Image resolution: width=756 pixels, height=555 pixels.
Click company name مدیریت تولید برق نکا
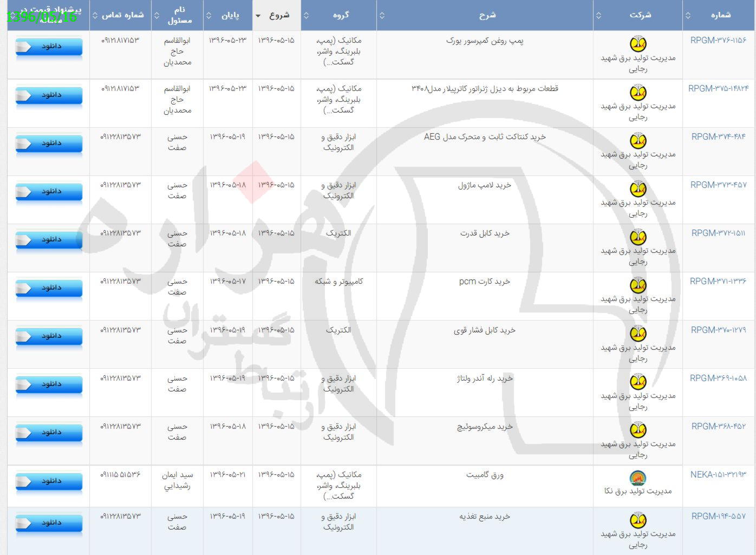point(638,491)
